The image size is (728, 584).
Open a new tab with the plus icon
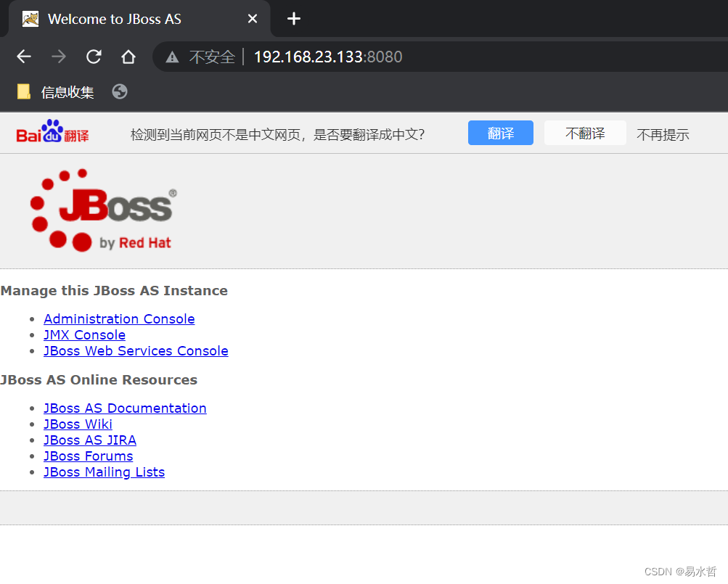pos(293,19)
